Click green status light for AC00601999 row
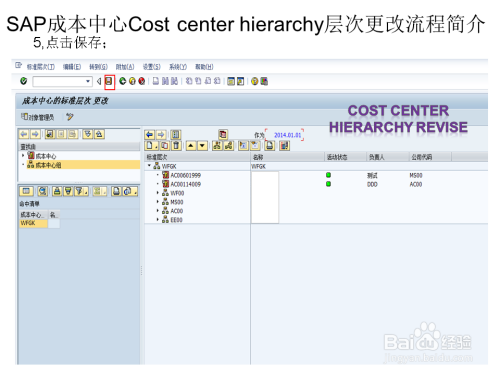This screenshot has width=500, height=375. (x=328, y=175)
